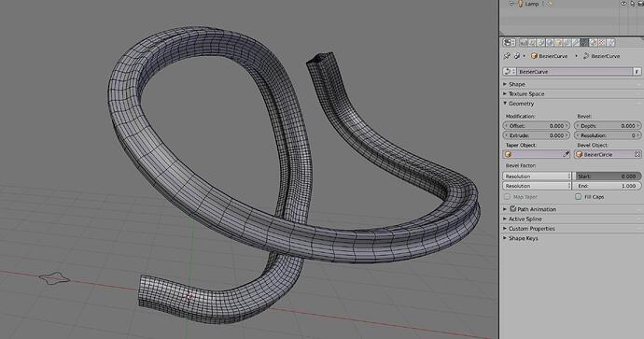Click the "Bevel Factor:" label
Image resolution: width=644 pixels, height=339 pixels.
point(521,165)
